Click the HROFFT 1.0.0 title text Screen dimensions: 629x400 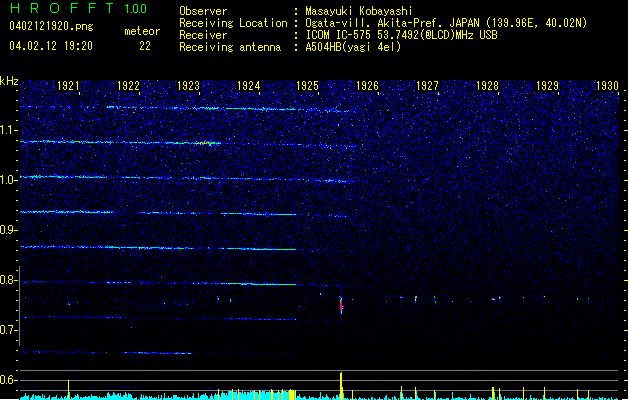click(x=79, y=8)
